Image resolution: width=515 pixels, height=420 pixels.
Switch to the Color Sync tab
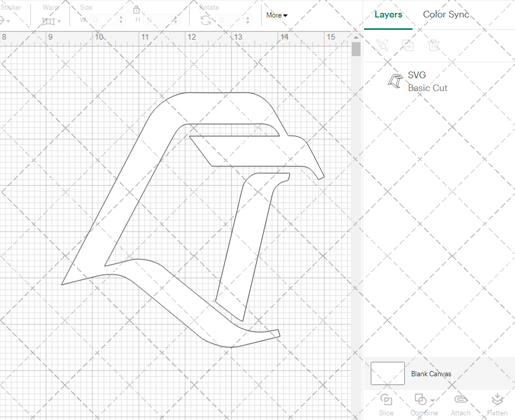click(446, 14)
